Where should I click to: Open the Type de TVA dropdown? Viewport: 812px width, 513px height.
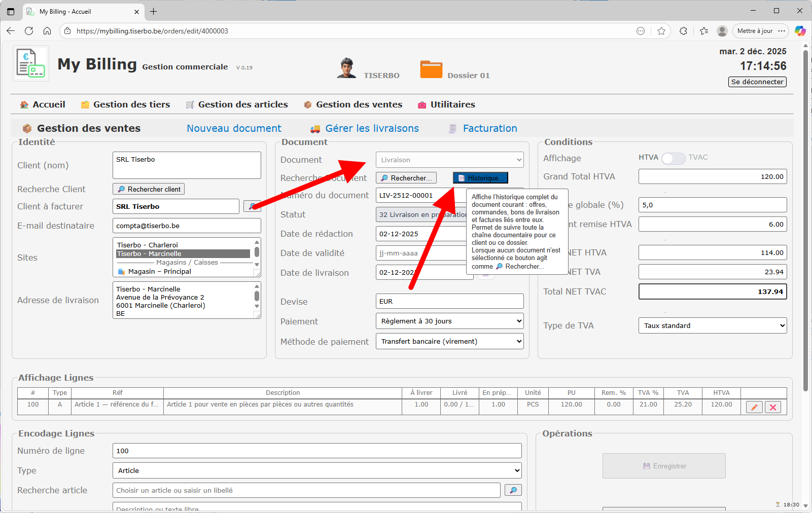point(712,325)
